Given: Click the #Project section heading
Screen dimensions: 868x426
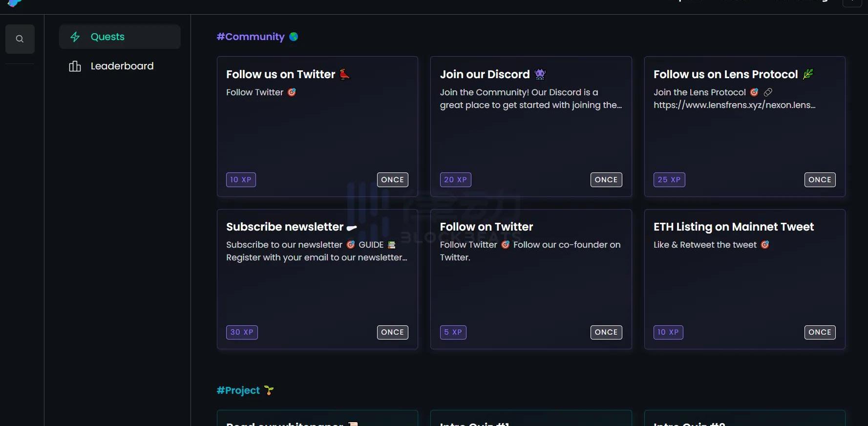Looking at the screenshot, I should coord(238,390).
